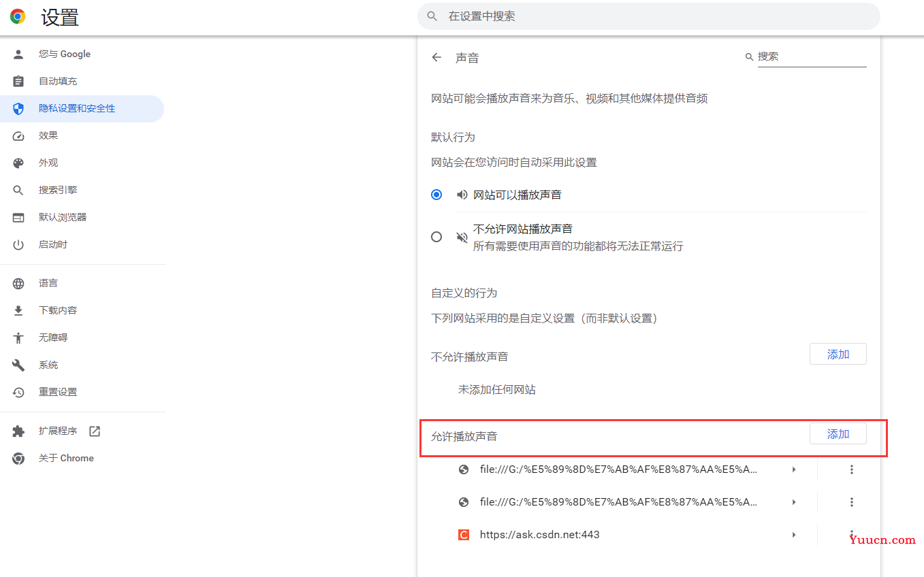Viewport: 924px width, 577px height.
Task: Open the 您与 Google settings section
Action: coord(82,54)
